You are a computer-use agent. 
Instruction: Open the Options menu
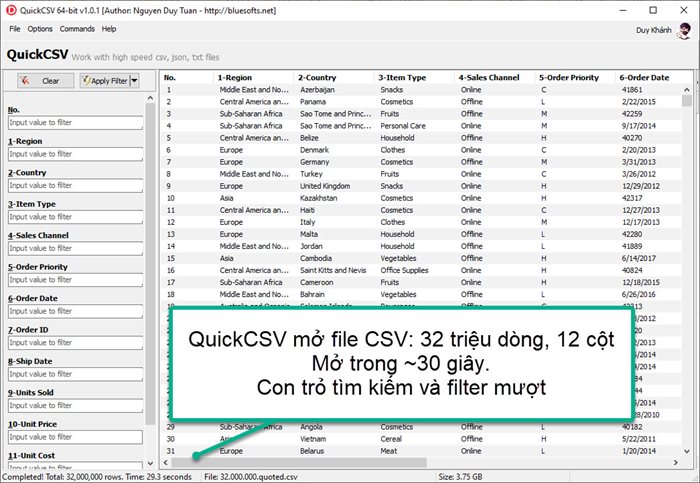pos(40,29)
